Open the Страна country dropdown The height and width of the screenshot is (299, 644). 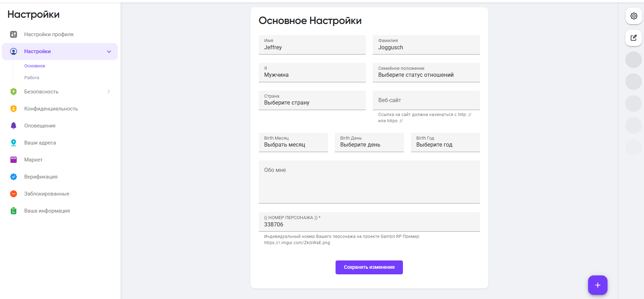coord(312,100)
